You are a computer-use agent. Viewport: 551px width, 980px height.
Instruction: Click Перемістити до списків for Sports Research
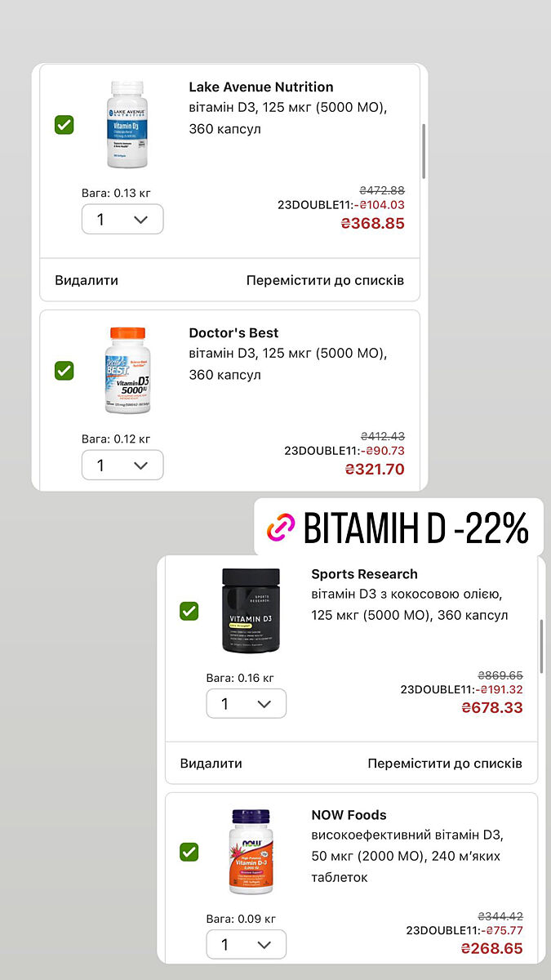click(x=445, y=764)
